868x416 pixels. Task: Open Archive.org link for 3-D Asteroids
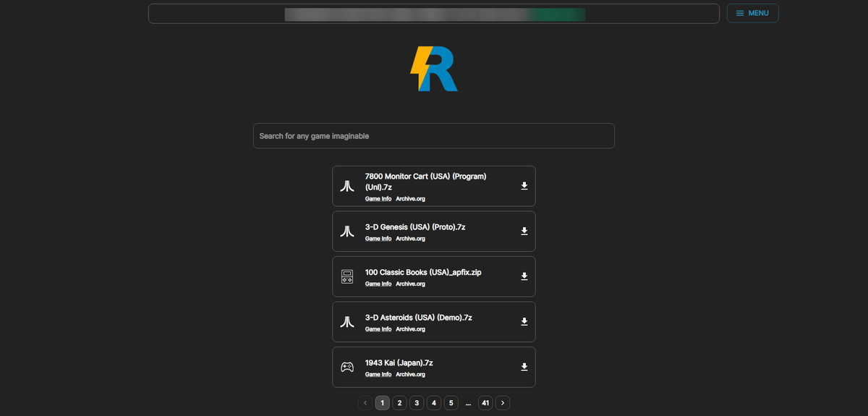tap(410, 329)
